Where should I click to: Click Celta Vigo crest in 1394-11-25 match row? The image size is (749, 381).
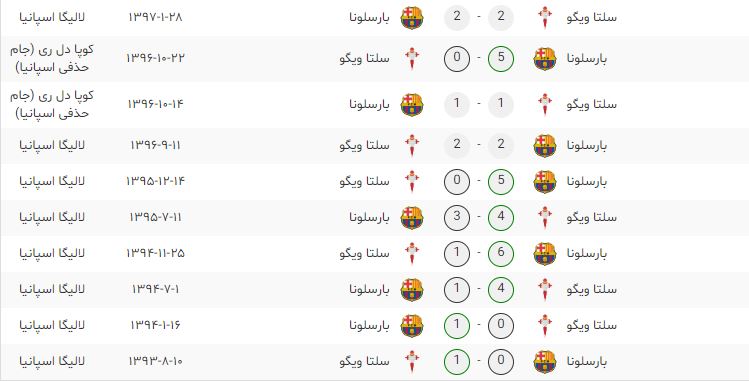[x=412, y=254]
